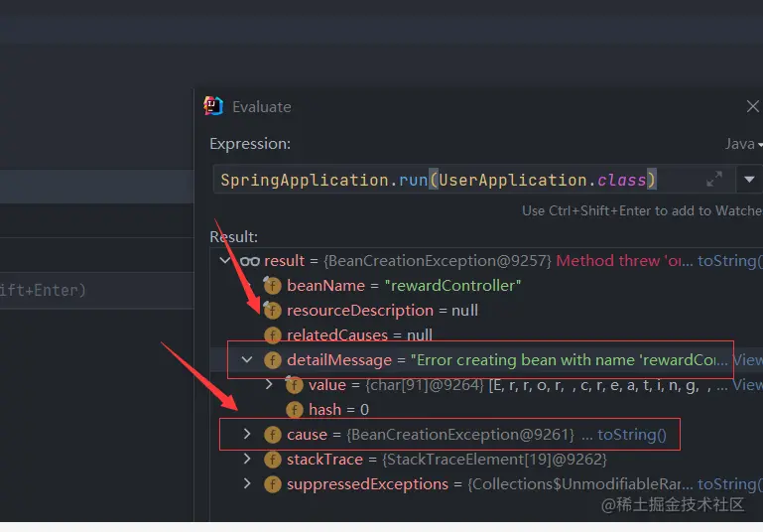
Task: Click the field icon of value
Action: pos(295,385)
